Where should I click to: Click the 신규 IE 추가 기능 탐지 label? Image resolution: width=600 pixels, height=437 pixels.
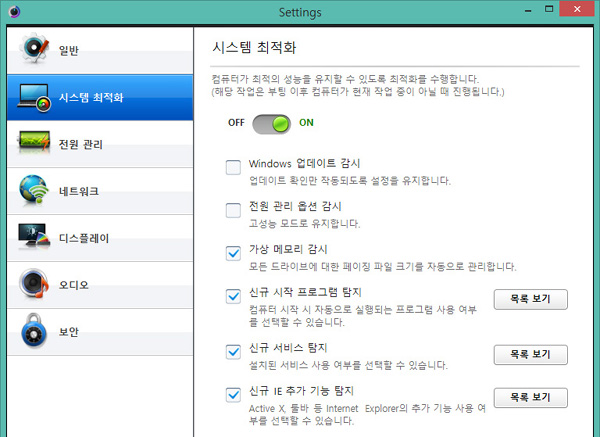tap(302, 391)
